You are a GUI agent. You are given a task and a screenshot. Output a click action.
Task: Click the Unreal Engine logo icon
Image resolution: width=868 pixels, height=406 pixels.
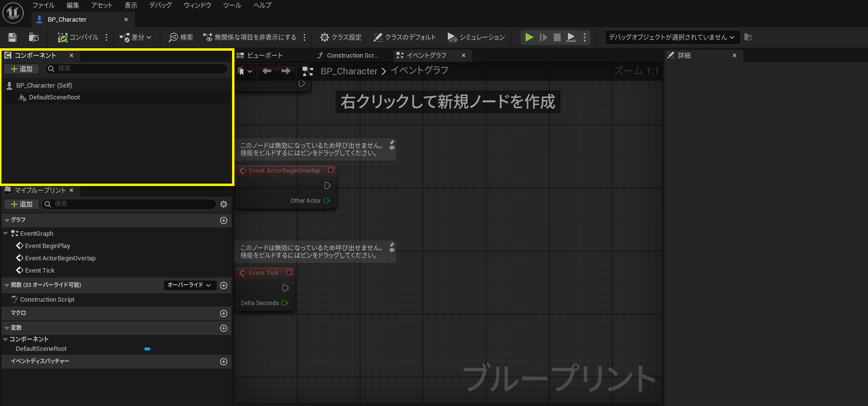pyautogui.click(x=13, y=13)
